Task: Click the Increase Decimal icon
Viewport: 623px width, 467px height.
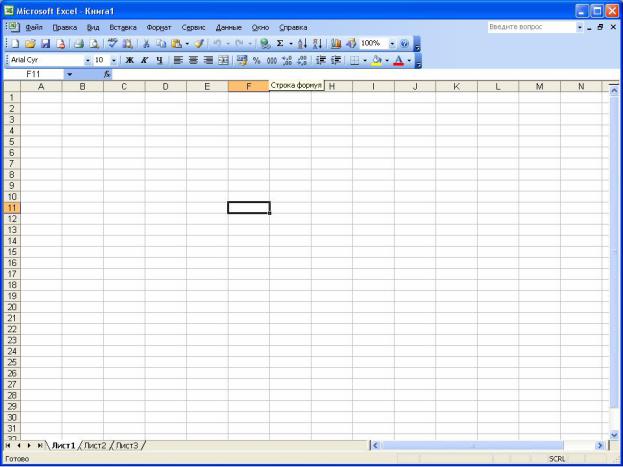Action: click(287, 60)
